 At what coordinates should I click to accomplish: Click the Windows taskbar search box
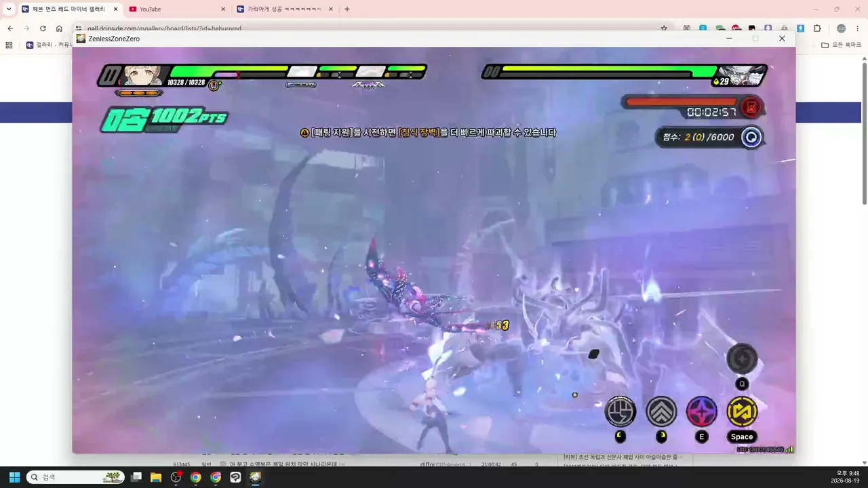pyautogui.click(x=76, y=477)
